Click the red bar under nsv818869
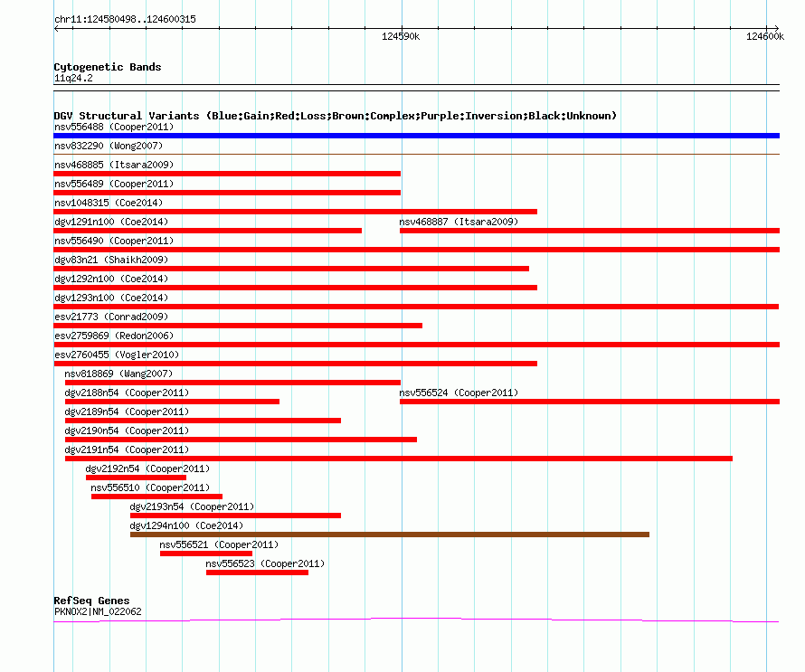Viewport: 805px width, 672px height. coord(232,383)
